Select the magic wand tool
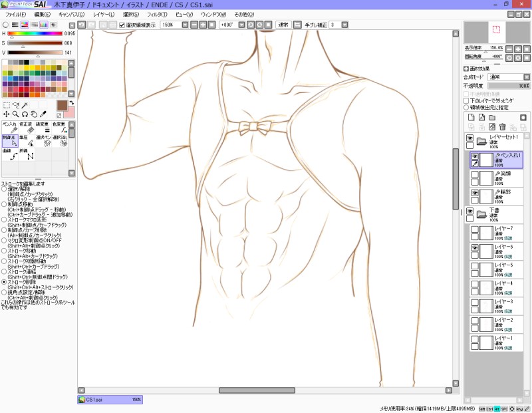The image size is (532, 413). [x=25, y=105]
